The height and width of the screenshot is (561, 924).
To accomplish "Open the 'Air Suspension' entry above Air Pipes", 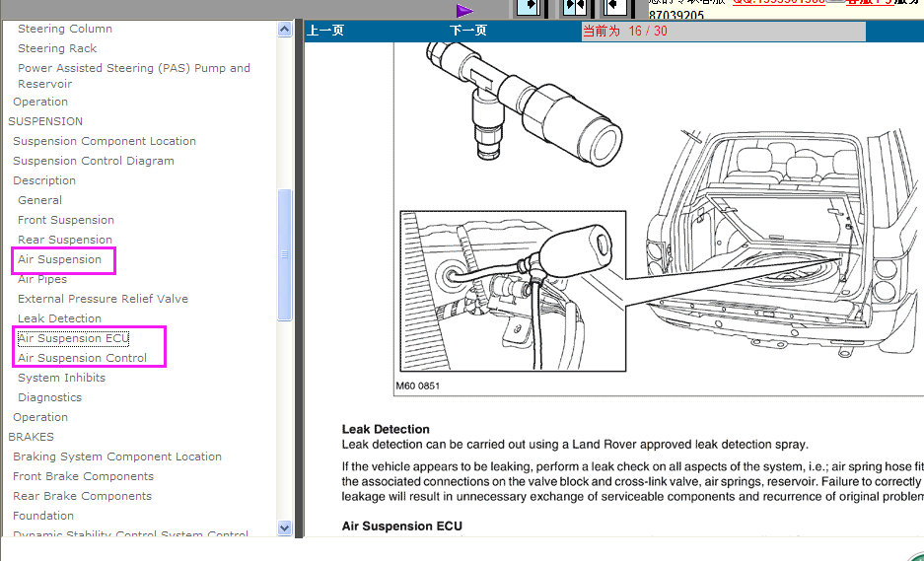I will tap(59, 259).
